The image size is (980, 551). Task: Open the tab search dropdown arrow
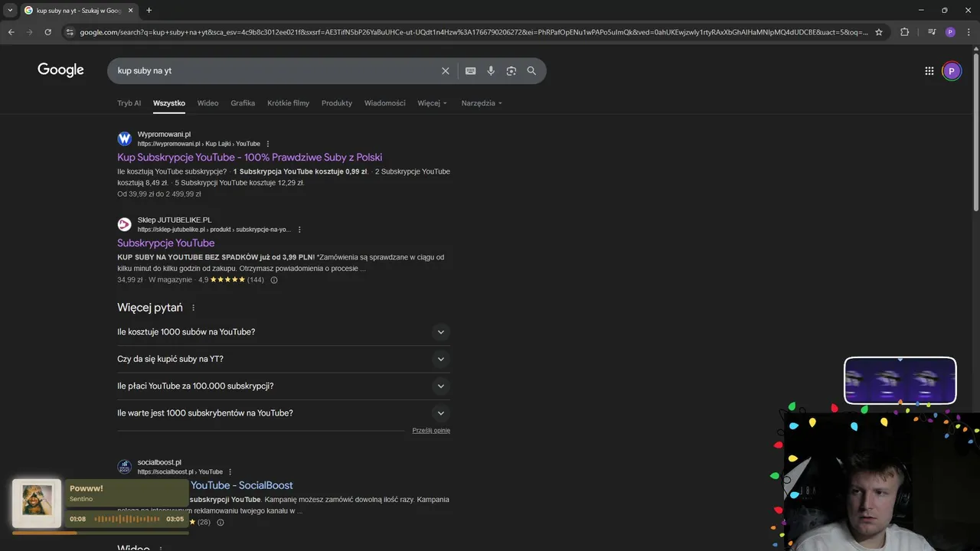(x=10, y=10)
